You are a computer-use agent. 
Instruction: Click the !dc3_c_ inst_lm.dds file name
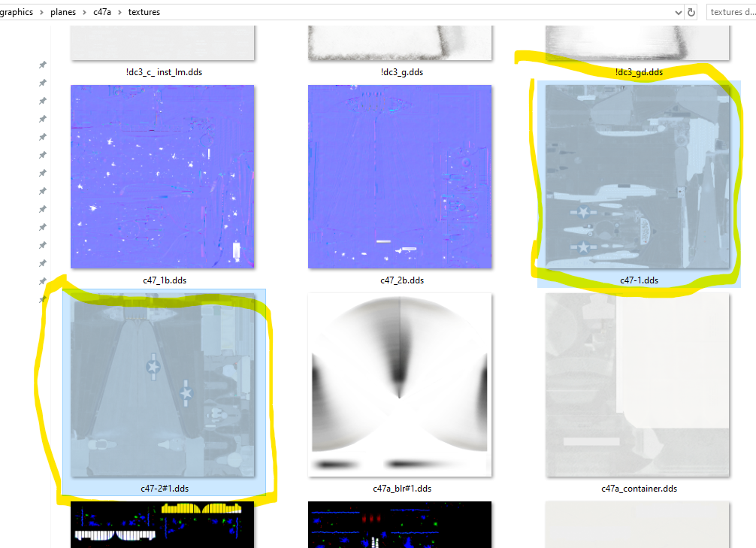164,72
